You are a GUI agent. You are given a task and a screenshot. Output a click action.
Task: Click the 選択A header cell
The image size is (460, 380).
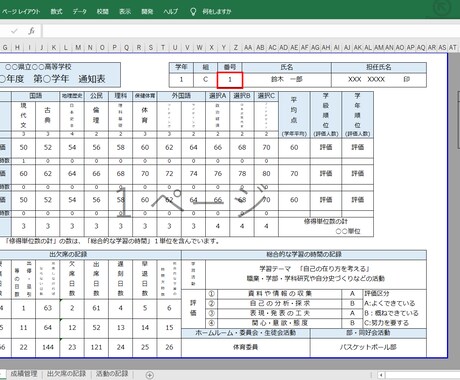[x=218, y=96]
